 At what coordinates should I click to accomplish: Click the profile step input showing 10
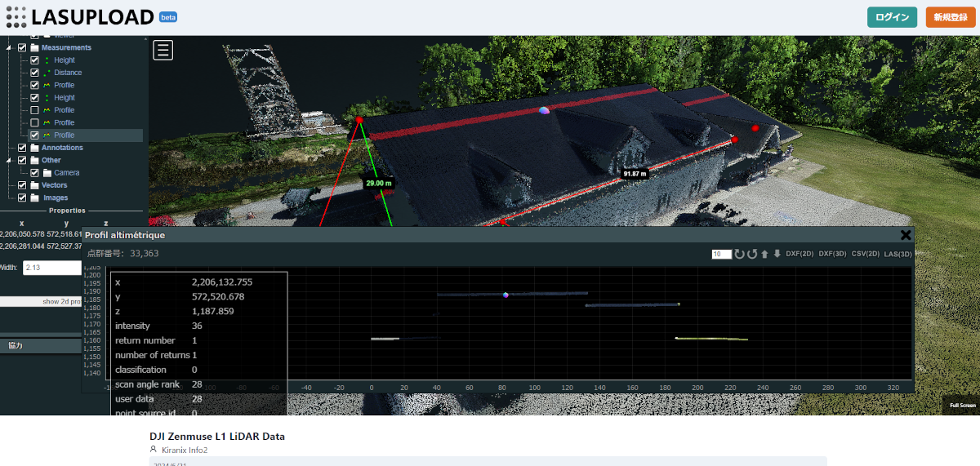click(x=720, y=254)
